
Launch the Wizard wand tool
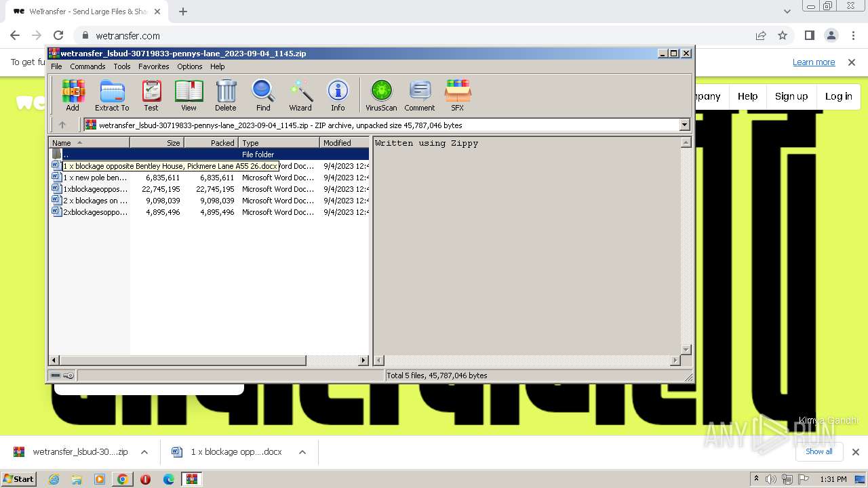pyautogui.click(x=300, y=95)
